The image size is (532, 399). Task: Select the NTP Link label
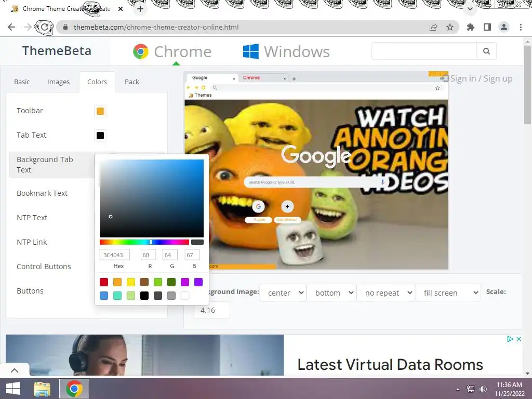pos(32,242)
